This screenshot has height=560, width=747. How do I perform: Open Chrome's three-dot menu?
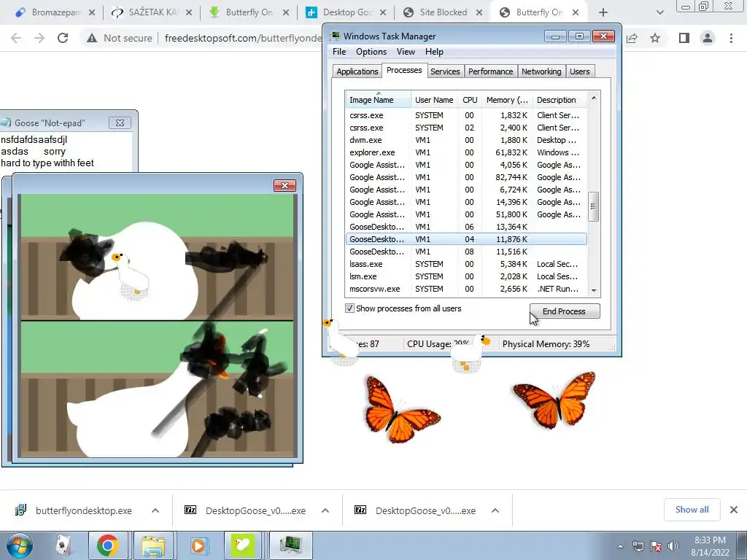tap(731, 38)
